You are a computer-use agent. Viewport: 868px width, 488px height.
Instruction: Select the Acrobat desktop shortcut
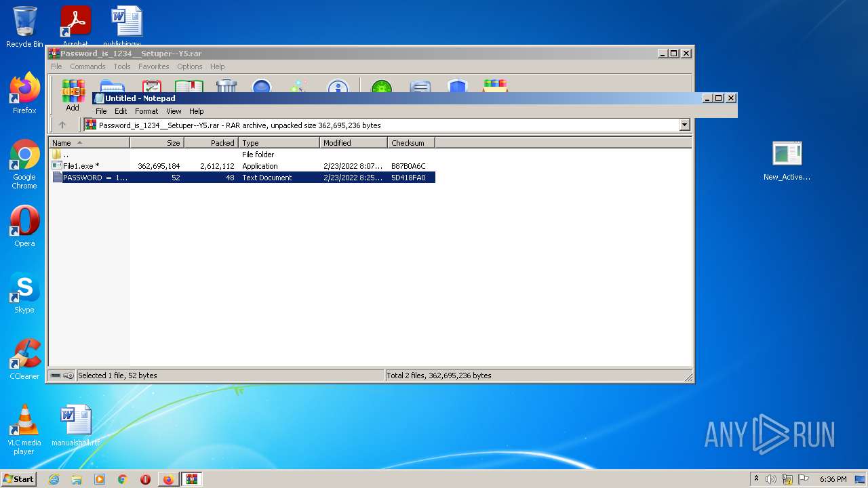[76, 26]
